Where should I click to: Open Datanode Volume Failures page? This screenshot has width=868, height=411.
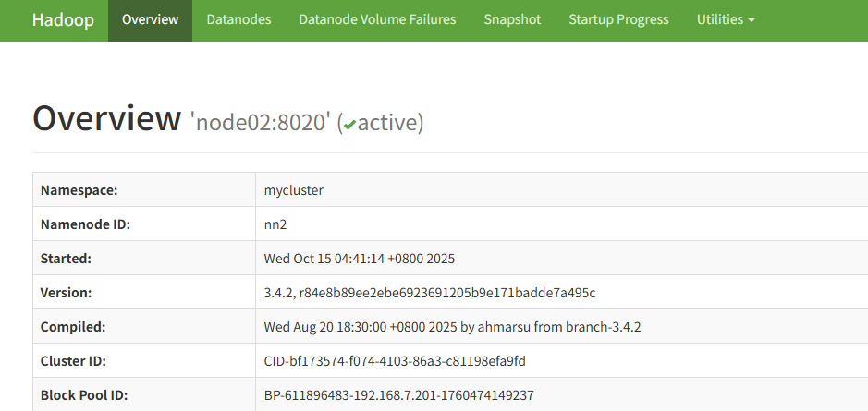coord(377,19)
